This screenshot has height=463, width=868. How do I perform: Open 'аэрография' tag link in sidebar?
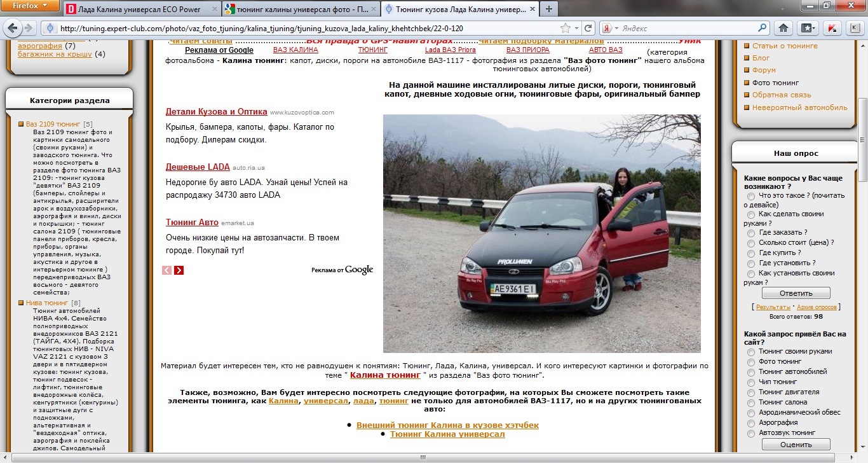(40, 46)
